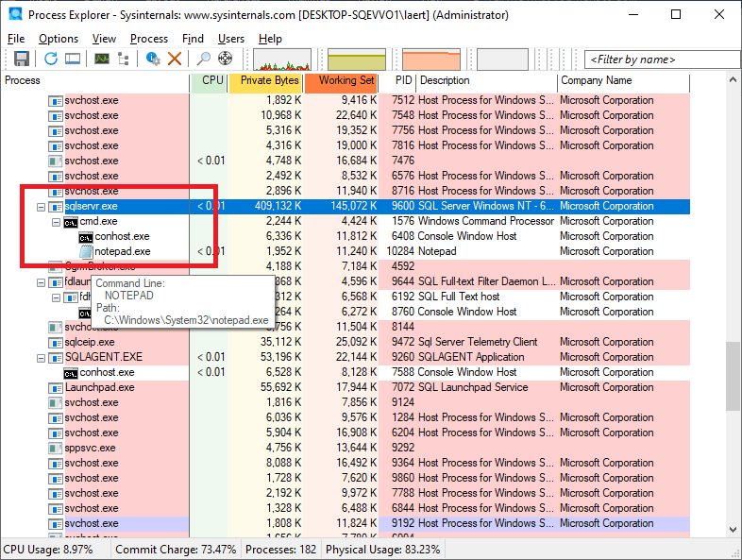Screen dimensions: 742x560
Task: Open the Find menu
Action: click(x=193, y=39)
